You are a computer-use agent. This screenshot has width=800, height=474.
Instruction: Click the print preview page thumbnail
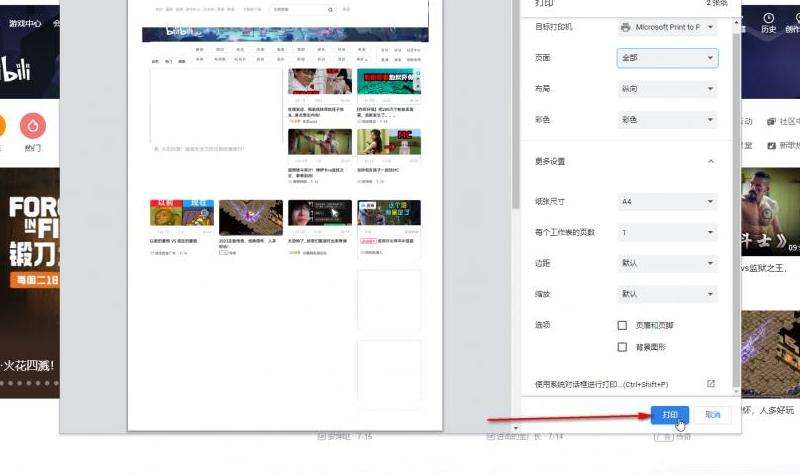[x=285, y=214]
